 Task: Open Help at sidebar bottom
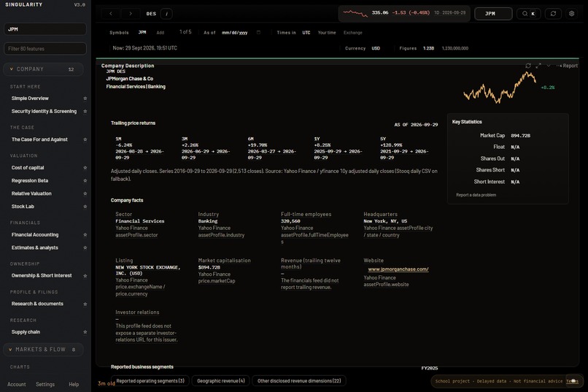click(74, 385)
